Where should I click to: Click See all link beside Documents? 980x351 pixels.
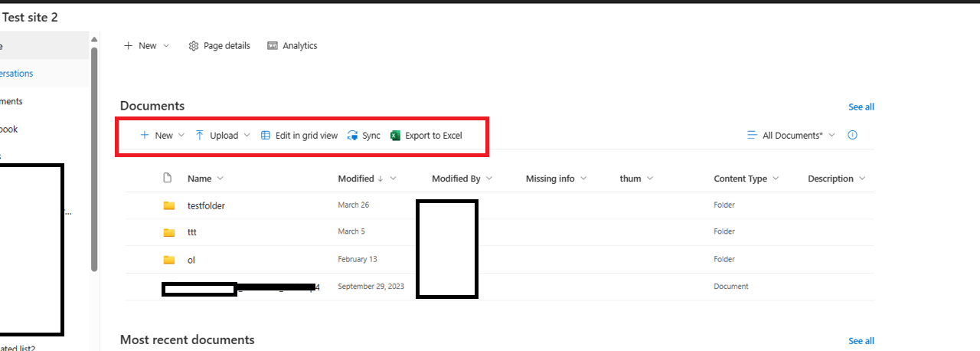[x=861, y=107]
